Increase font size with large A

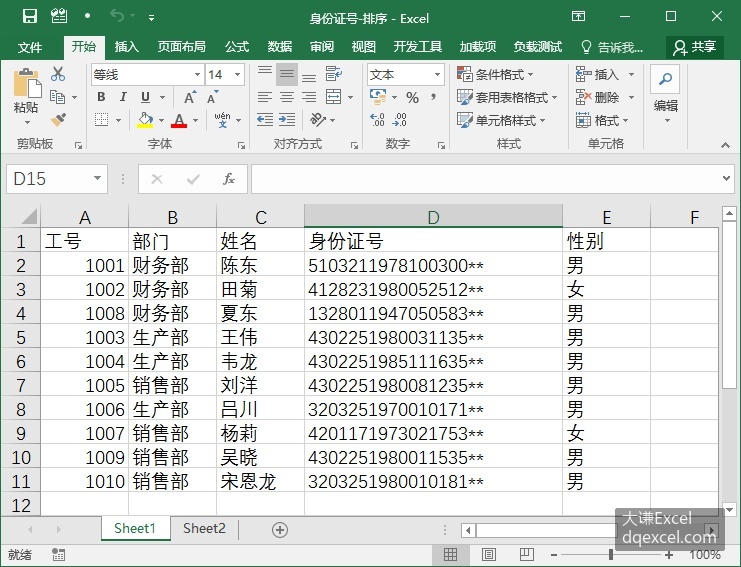(190, 97)
